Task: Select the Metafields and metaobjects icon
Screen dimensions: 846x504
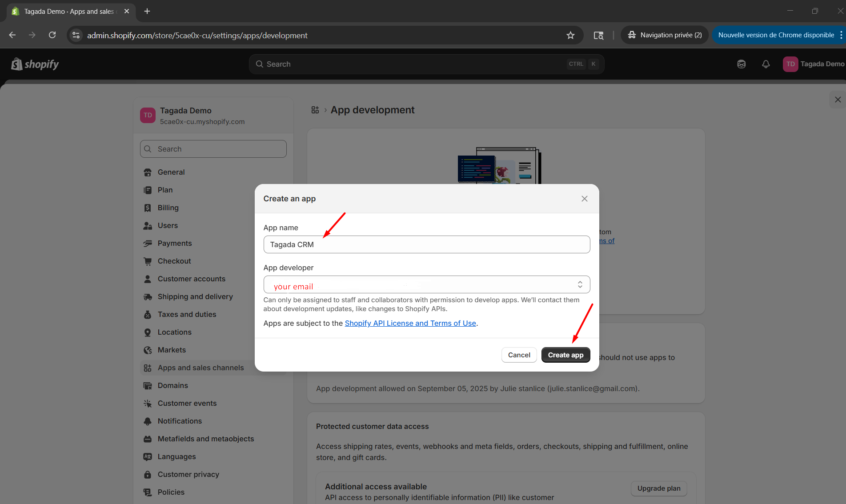Action: pyautogui.click(x=148, y=439)
